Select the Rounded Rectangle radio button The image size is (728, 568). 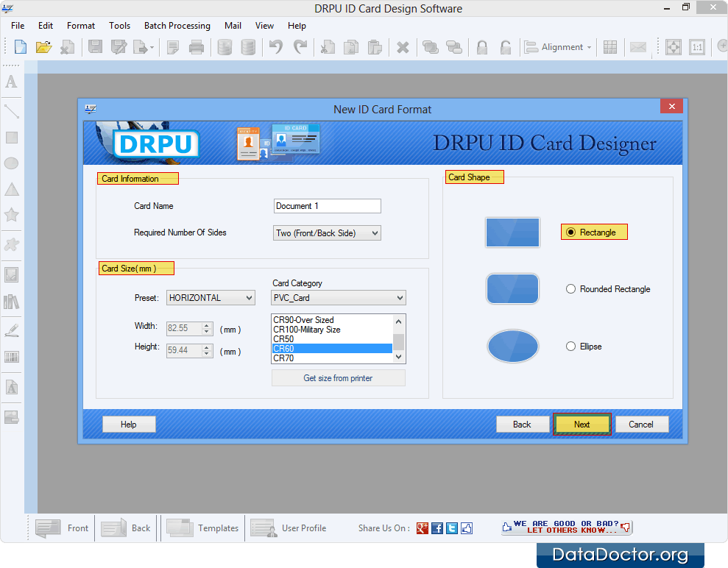click(x=570, y=289)
